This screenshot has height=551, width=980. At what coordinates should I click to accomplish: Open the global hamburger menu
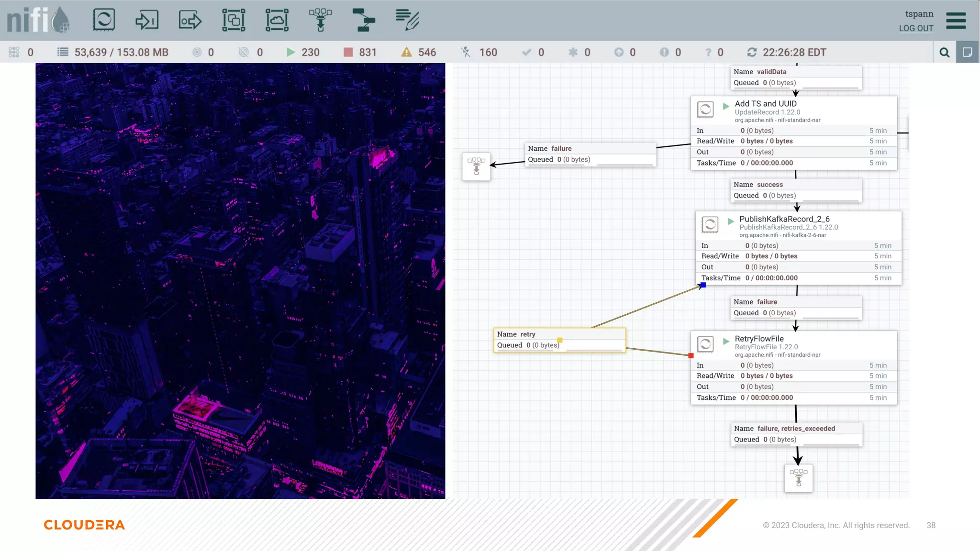tap(956, 21)
